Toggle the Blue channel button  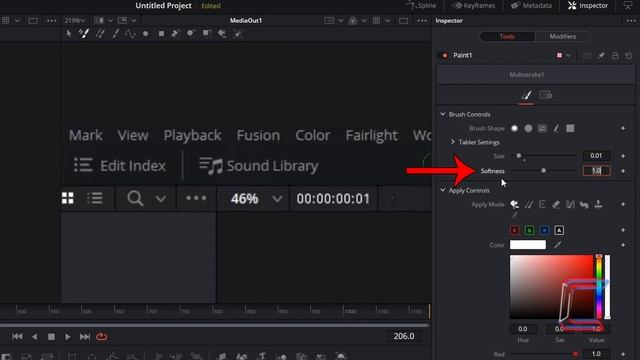pos(544,230)
